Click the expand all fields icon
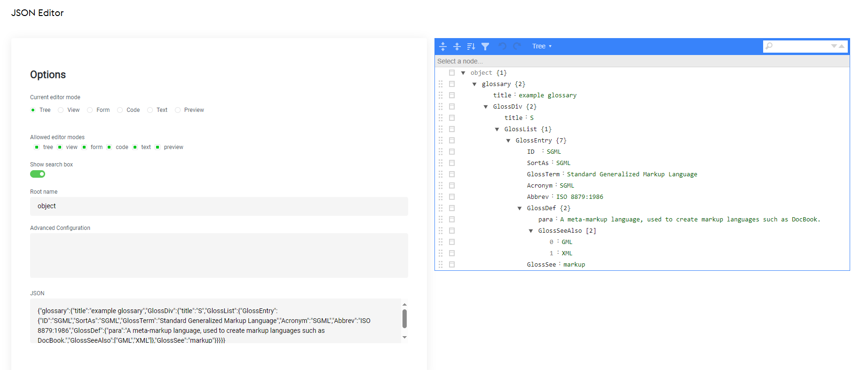This screenshot has height=370, width=868. (x=442, y=46)
